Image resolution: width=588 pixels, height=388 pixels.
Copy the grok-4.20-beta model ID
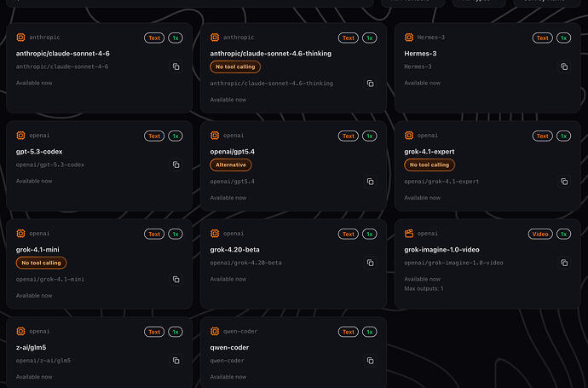(371, 263)
